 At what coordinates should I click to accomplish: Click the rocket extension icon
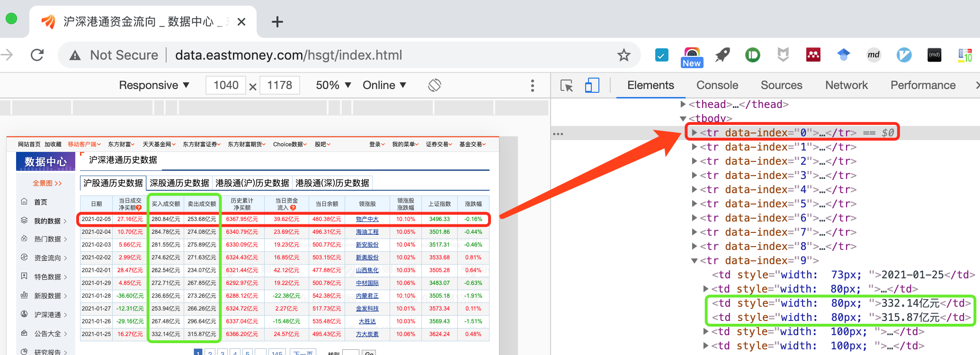(722, 55)
